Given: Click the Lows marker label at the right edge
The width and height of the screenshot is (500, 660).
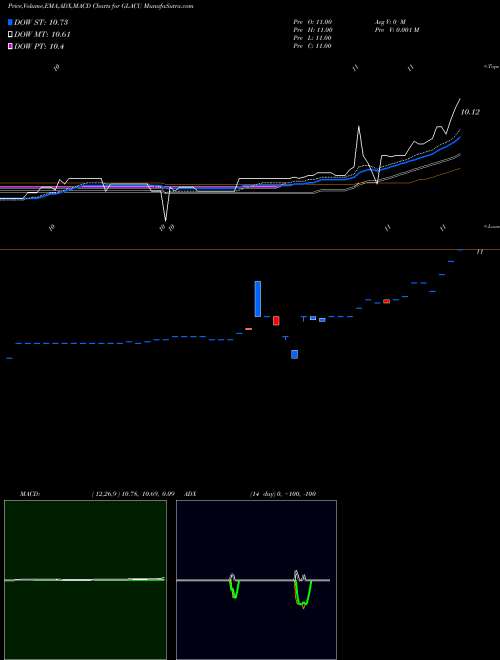Looking at the screenshot, I should tap(492, 226).
